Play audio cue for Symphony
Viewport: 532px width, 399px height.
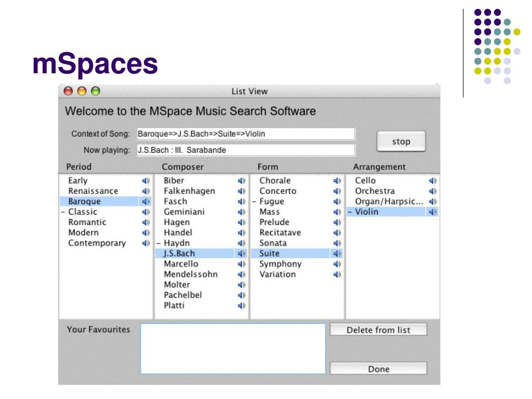pyautogui.click(x=337, y=264)
